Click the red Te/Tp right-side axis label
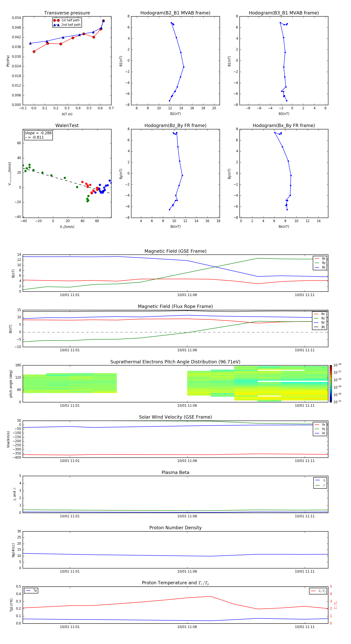Image resolution: width=351 pixels, height=644 pixels. [336, 605]
